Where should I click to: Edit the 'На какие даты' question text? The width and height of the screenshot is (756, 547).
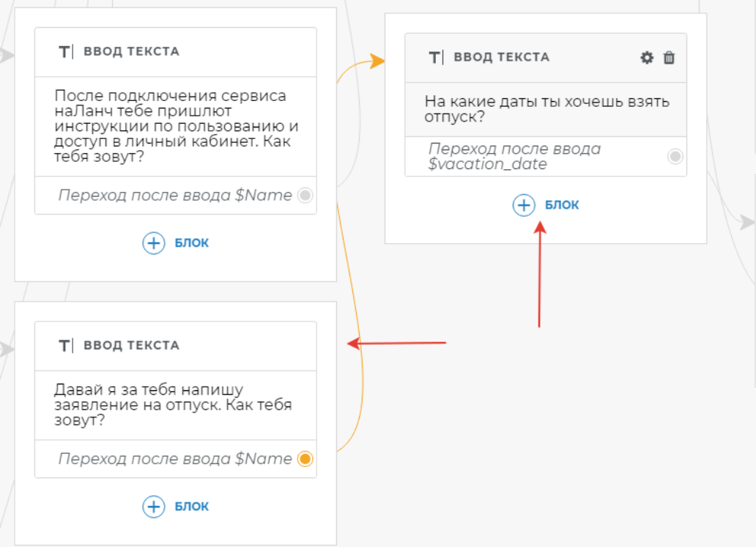[546, 109]
